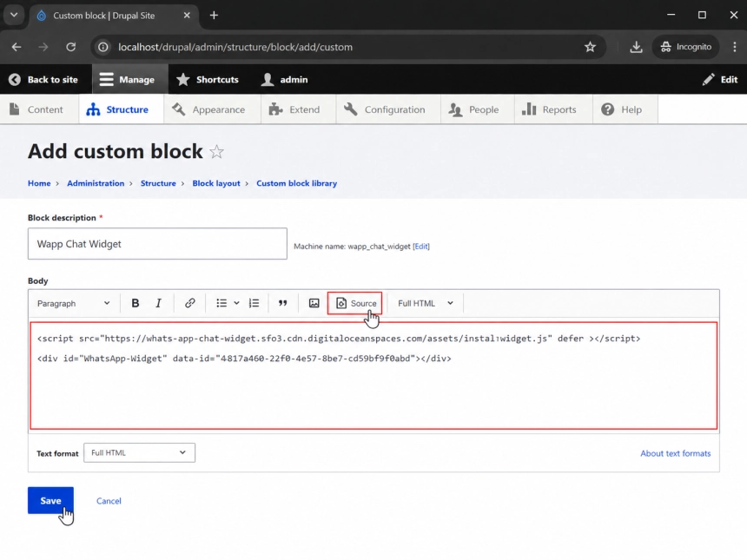747x560 pixels.
Task: Toggle bold formatting in editor toolbar
Action: point(136,303)
